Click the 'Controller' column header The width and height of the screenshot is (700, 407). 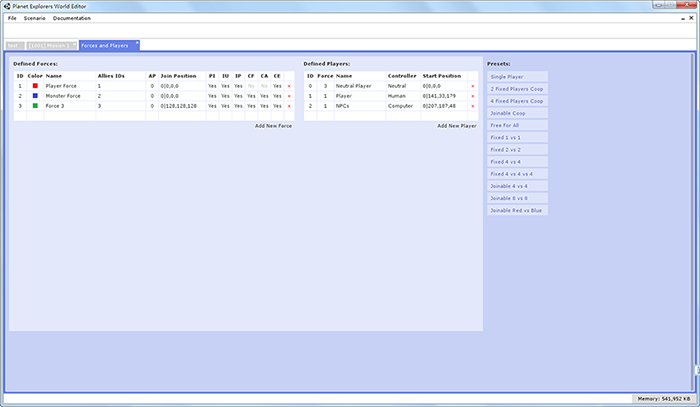pyautogui.click(x=404, y=76)
